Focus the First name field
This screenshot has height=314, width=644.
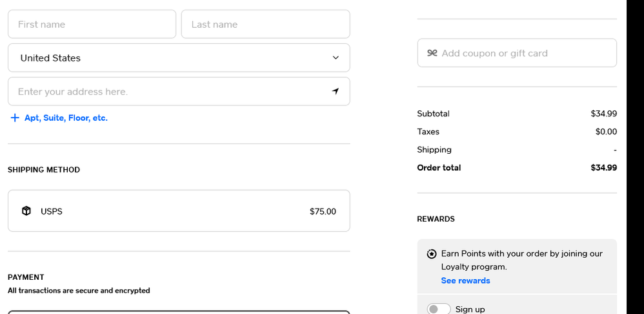click(92, 24)
